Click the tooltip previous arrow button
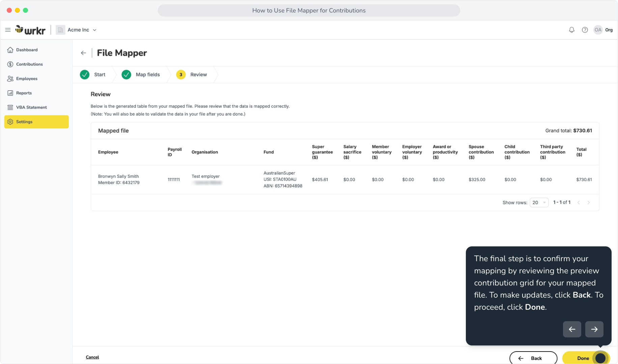 (x=572, y=329)
